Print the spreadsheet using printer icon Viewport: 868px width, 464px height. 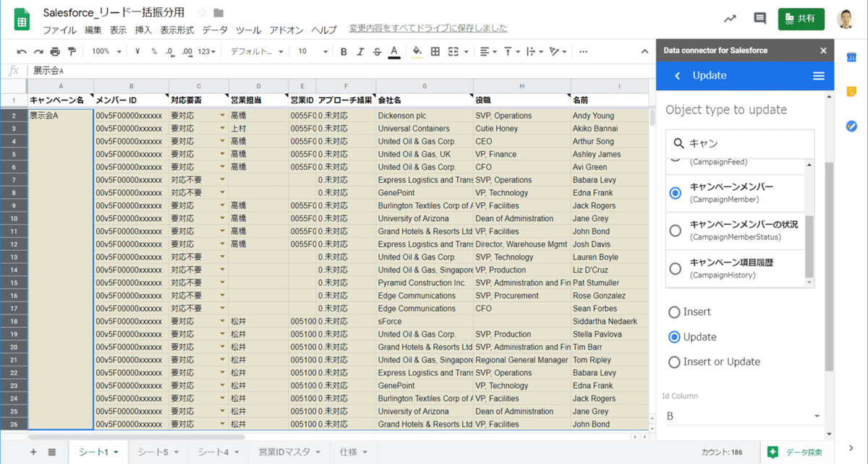(x=55, y=52)
